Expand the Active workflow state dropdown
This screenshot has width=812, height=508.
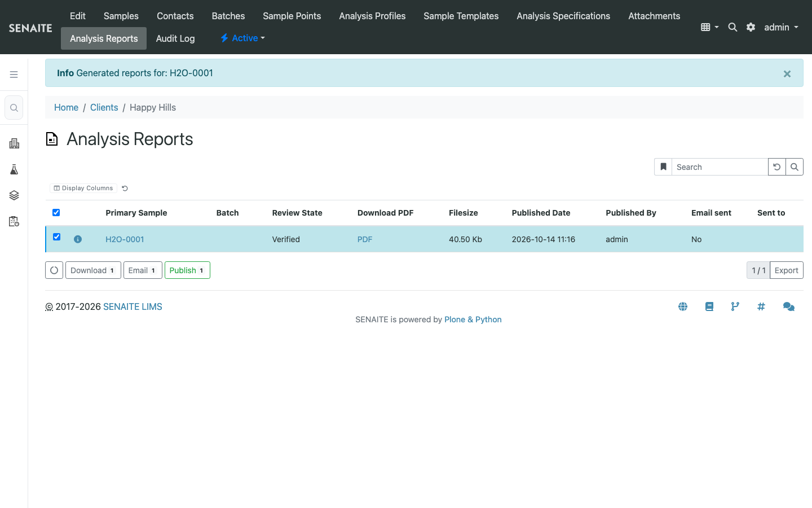242,38
